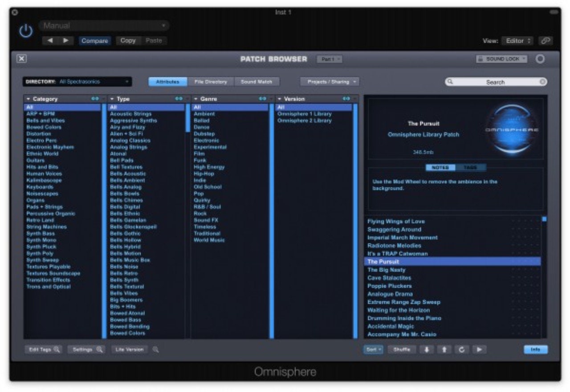Click magnifier icon right of Lite Version
Screen dimensions: 570x392
(155, 350)
